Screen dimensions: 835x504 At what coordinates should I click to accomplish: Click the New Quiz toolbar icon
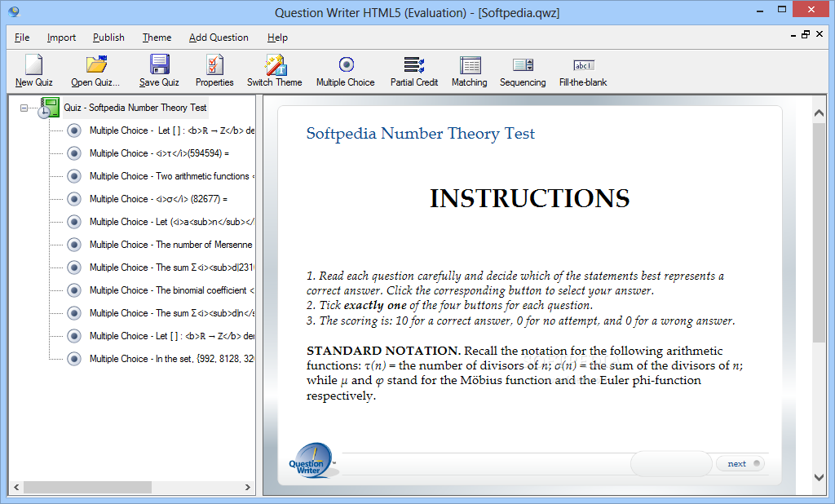[33, 65]
